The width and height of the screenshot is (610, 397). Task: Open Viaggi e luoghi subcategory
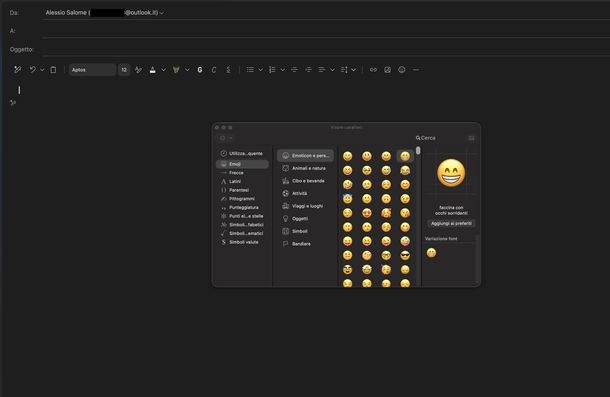(x=305, y=206)
